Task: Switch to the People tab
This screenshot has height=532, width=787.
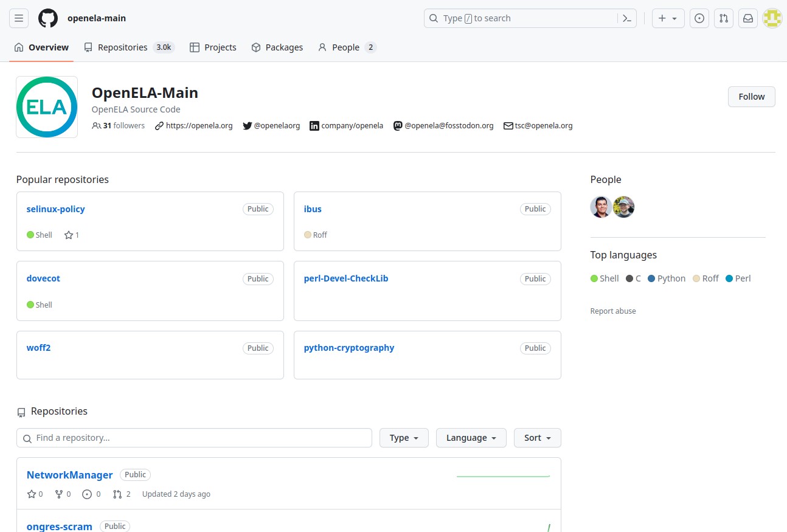Action: click(347, 47)
